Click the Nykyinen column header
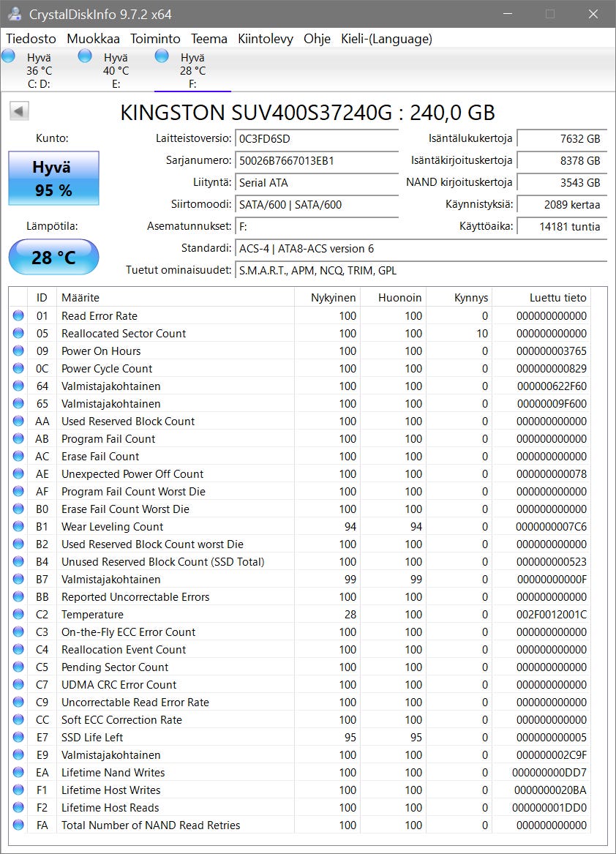Screen dimensions: 616x854 (x=327, y=297)
